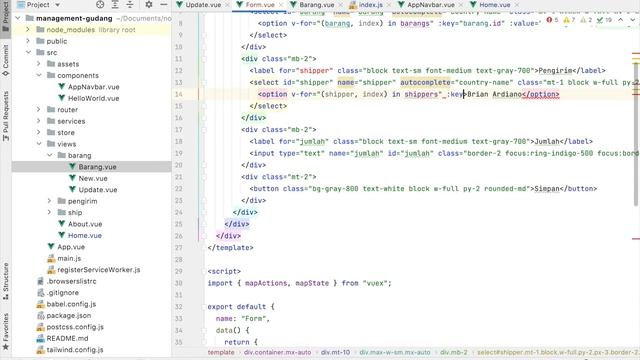Open .browserslistrc file

[71, 281]
